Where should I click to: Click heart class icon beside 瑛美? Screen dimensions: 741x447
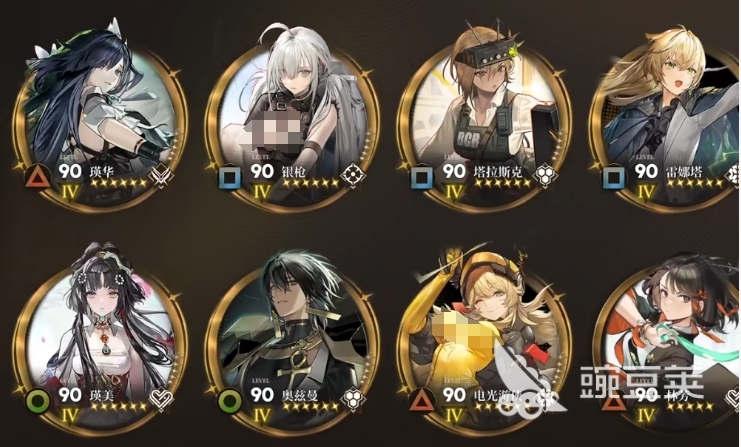point(161,400)
